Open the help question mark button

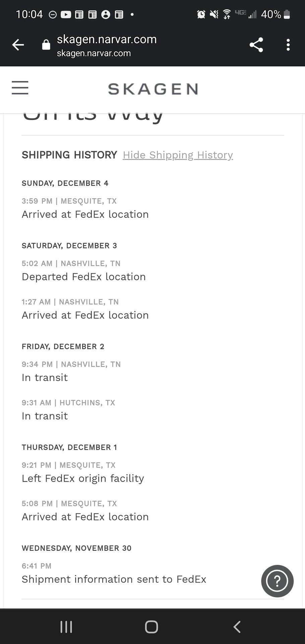point(277,581)
